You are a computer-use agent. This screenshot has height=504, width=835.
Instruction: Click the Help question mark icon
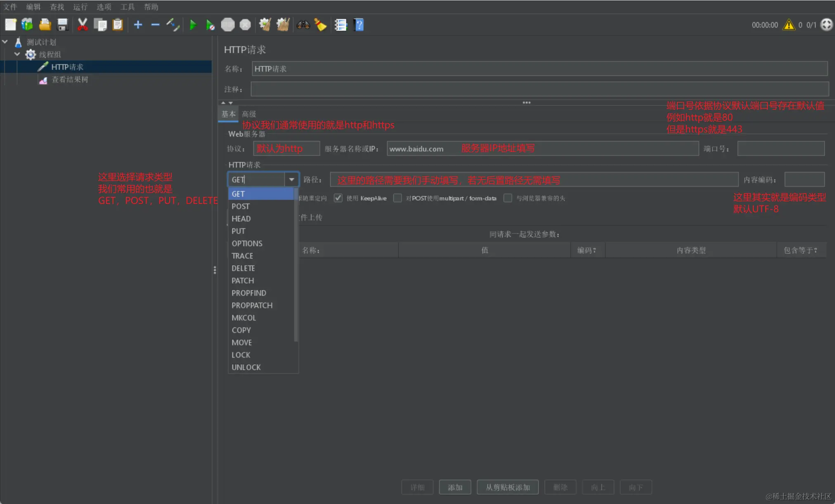pos(359,25)
